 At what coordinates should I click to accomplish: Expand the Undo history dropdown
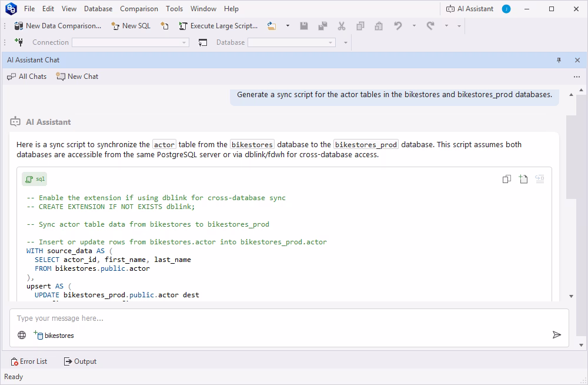414,26
